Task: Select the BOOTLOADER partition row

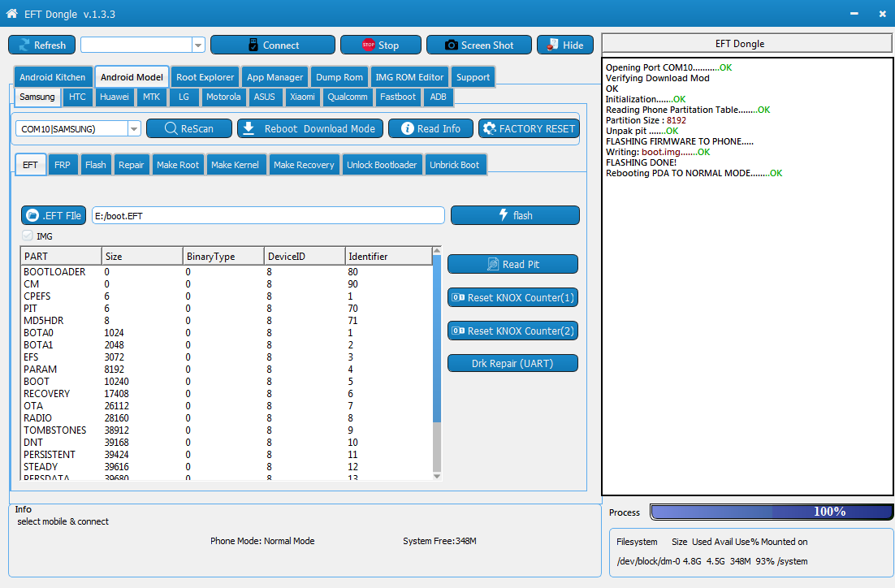Action: point(227,272)
